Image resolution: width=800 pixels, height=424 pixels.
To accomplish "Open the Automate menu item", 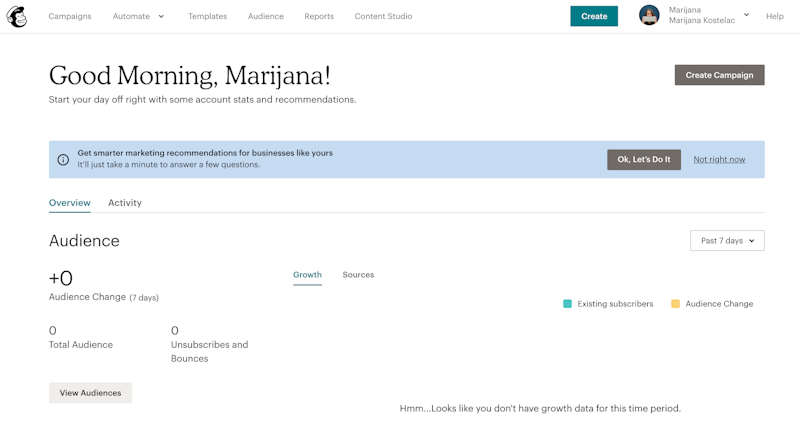I will click(x=131, y=16).
